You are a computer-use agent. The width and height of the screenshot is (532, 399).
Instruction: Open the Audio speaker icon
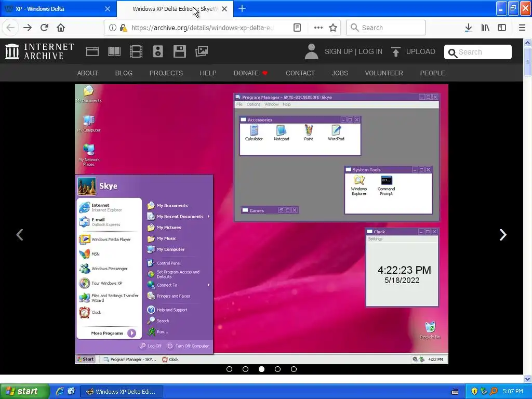tap(158, 51)
